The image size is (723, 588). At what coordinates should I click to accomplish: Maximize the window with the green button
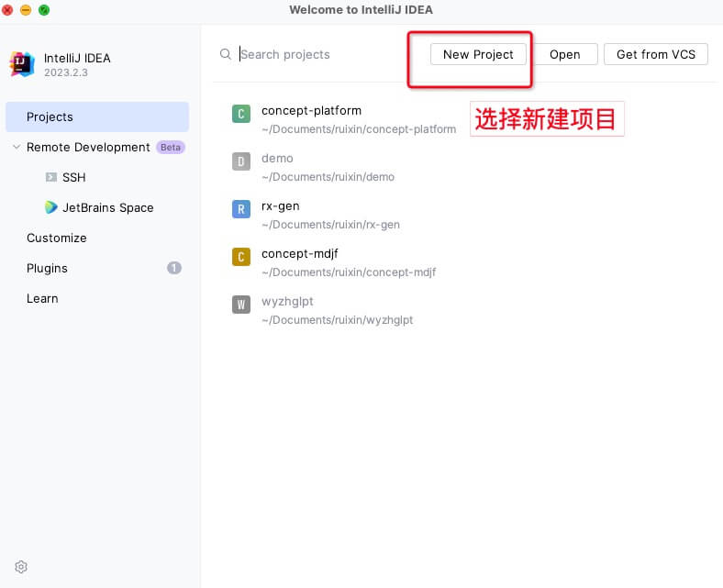tap(44, 10)
